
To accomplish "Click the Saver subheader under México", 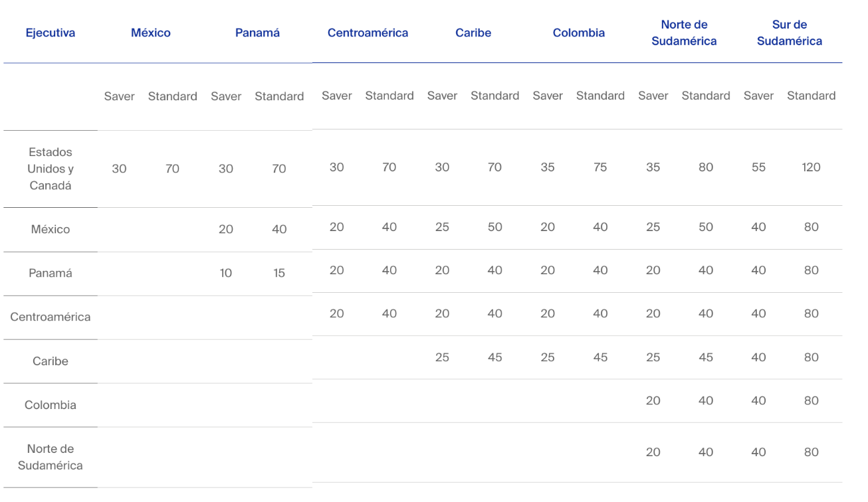I will click(x=119, y=96).
